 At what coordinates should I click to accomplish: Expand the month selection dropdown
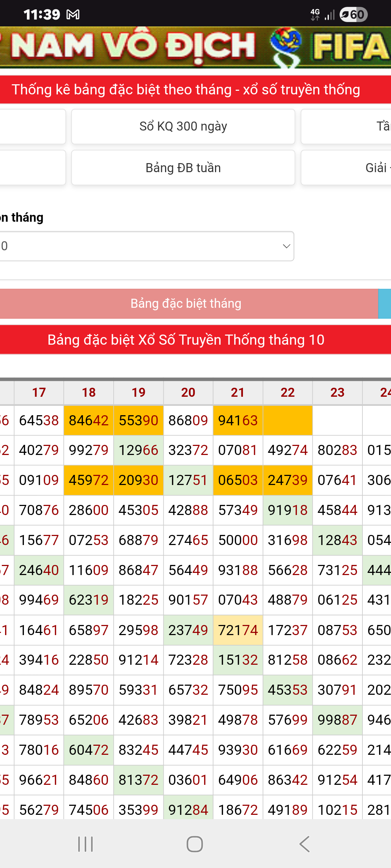coord(147,246)
